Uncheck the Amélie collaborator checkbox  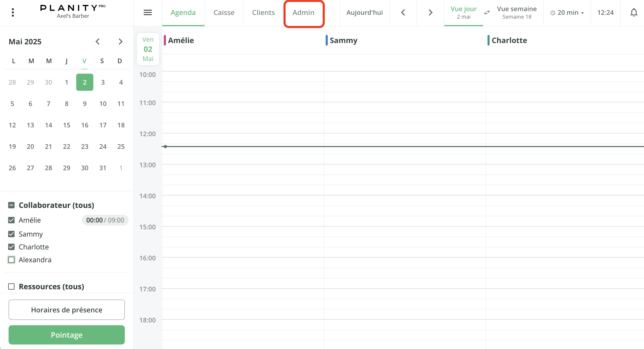(11, 220)
